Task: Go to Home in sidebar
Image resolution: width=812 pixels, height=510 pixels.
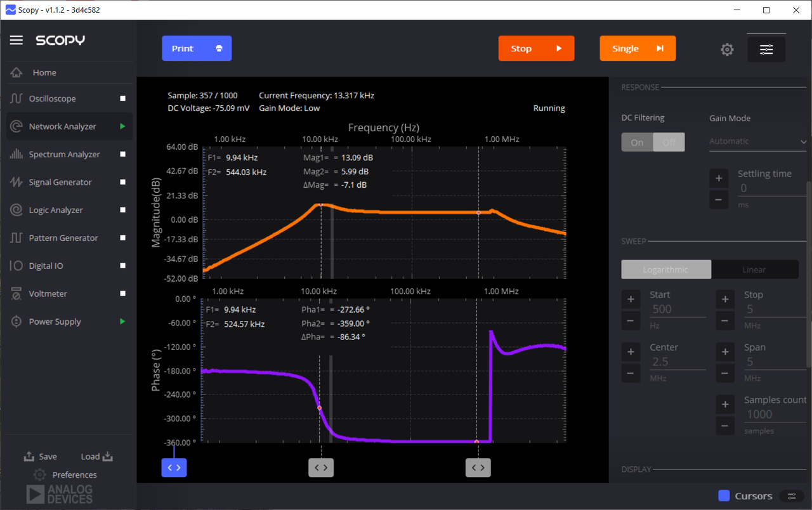Action: coord(44,73)
